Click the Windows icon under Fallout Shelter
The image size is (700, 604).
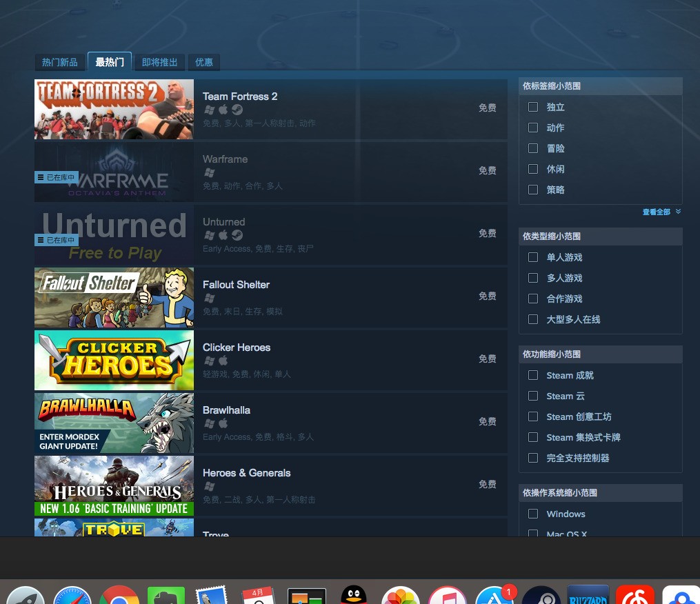click(x=210, y=298)
